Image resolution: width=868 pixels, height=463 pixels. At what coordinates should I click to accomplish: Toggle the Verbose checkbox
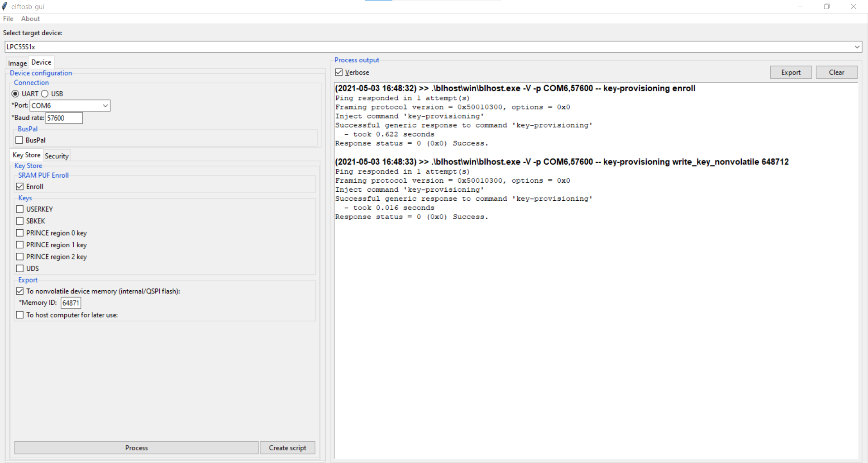[x=339, y=72]
